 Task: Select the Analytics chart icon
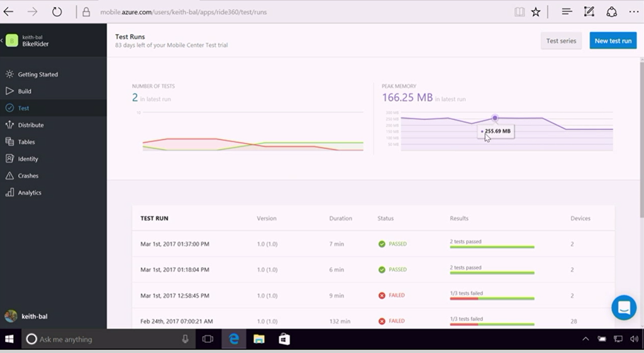(9, 193)
